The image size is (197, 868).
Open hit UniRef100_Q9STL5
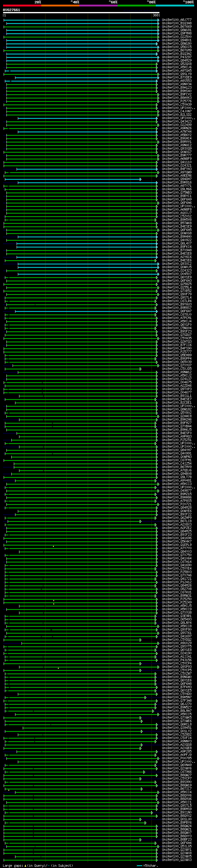(x=176, y=806)
